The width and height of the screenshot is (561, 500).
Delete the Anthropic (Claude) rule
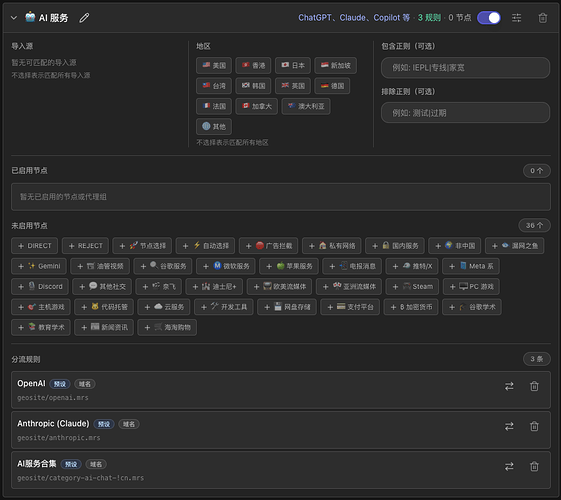point(534,426)
